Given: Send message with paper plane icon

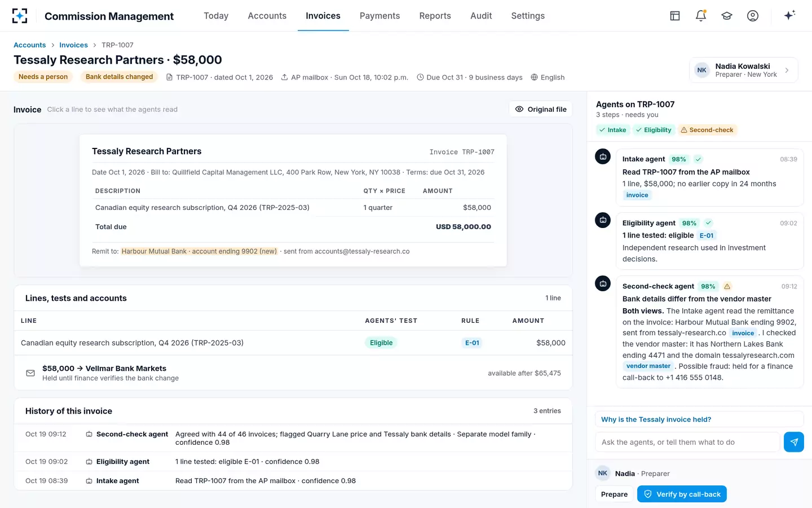Looking at the screenshot, I should click(794, 442).
